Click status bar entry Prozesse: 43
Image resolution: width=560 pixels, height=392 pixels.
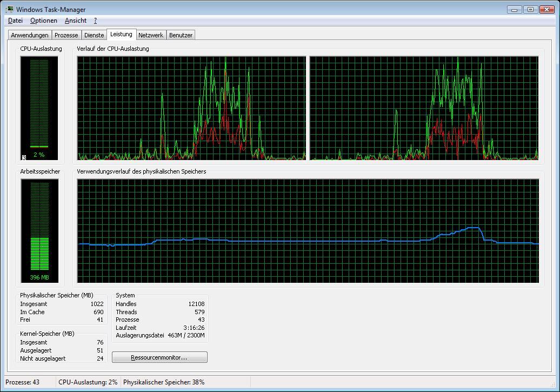23,382
